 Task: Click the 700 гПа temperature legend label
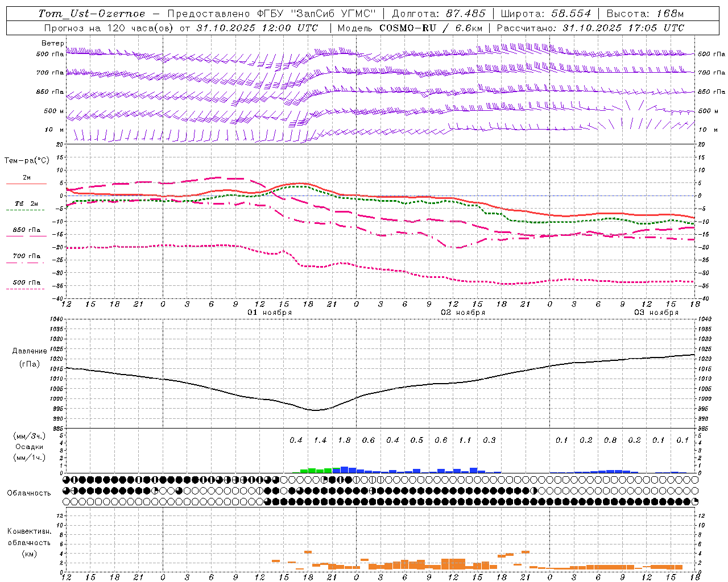27,256
